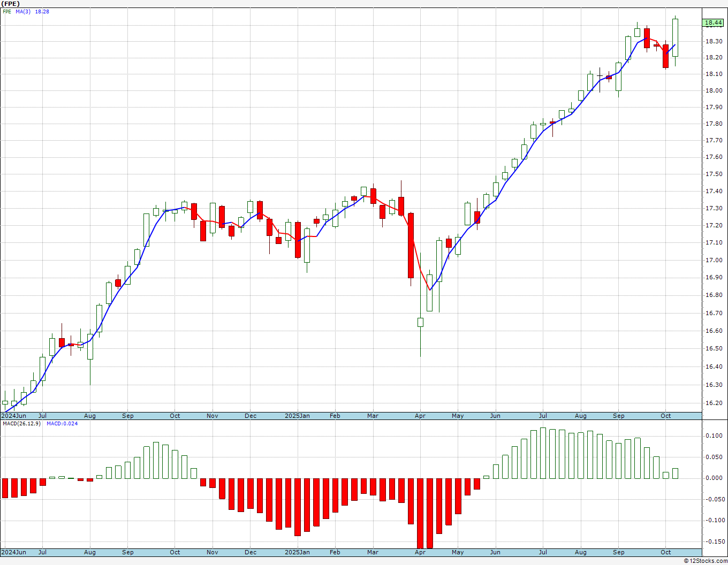Click the 2024Jun label on price time axis
Screen dimensions: 728x565
click(x=14, y=416)
